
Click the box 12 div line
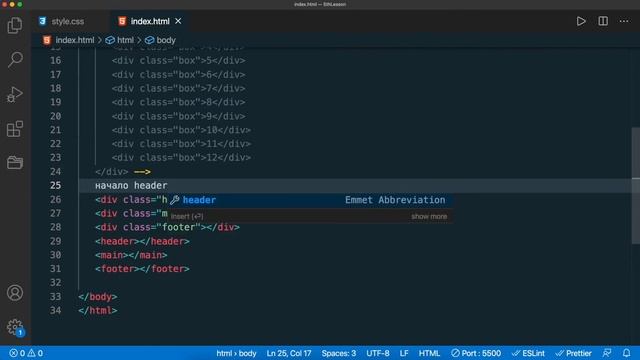pyautogui.click(x=181, y=158)
